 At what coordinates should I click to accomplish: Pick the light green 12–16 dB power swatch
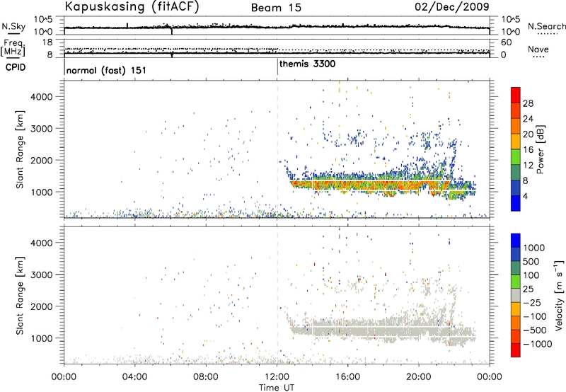516,157
